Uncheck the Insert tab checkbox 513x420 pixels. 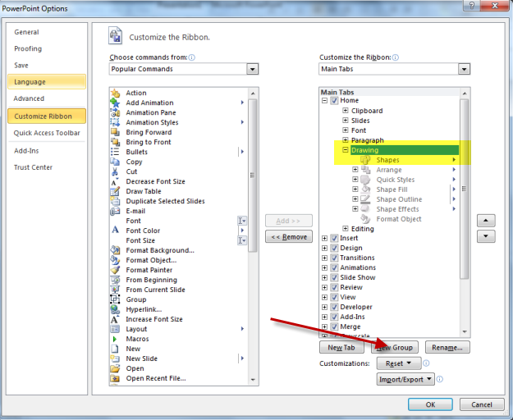pos(334,238)
